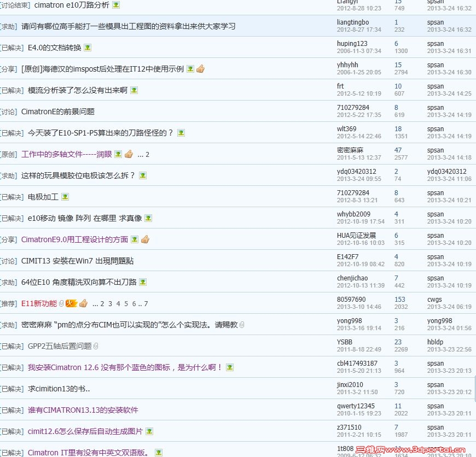The height and width of the screenshot is (457, 476).
Task: Open last poster 'cwgs' profile
Action: coord(434,300)
